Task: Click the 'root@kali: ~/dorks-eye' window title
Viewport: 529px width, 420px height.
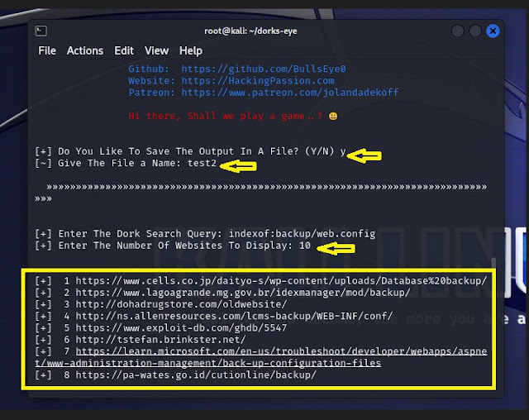Action: pyautogui.click(x=250, y=31)
